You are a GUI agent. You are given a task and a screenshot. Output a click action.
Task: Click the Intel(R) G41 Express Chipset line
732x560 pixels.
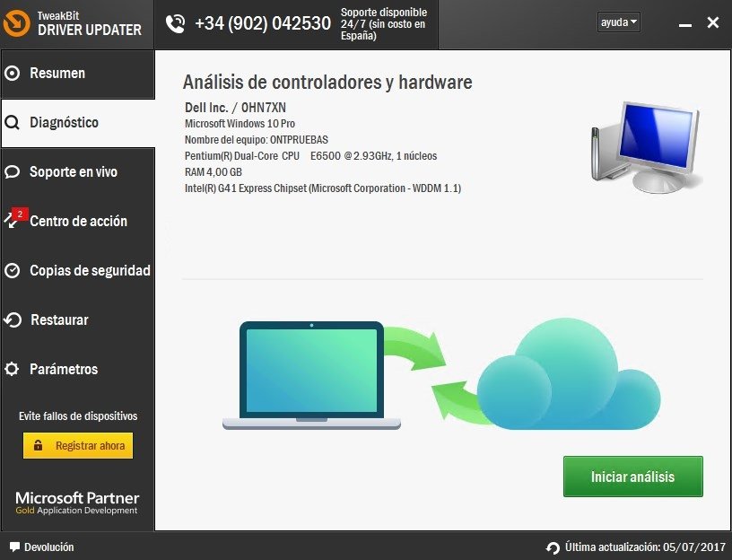click(x=323, y=188)
